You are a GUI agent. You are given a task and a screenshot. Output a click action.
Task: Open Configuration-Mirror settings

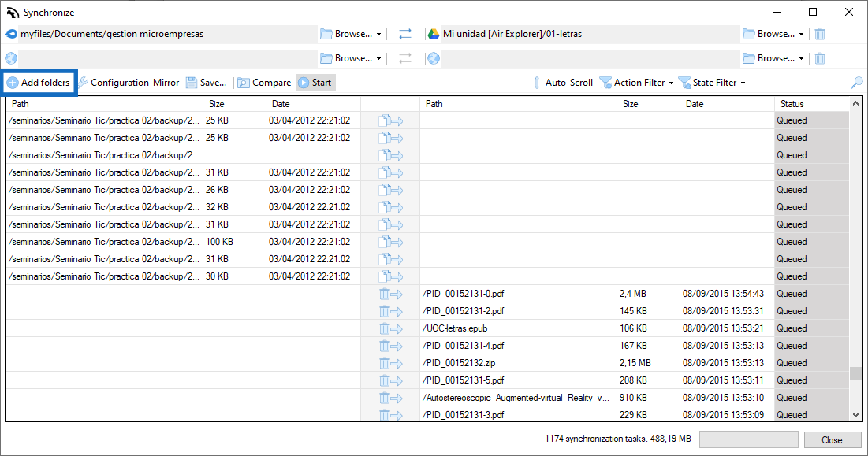pyautogui.click(x=129, y=83)
